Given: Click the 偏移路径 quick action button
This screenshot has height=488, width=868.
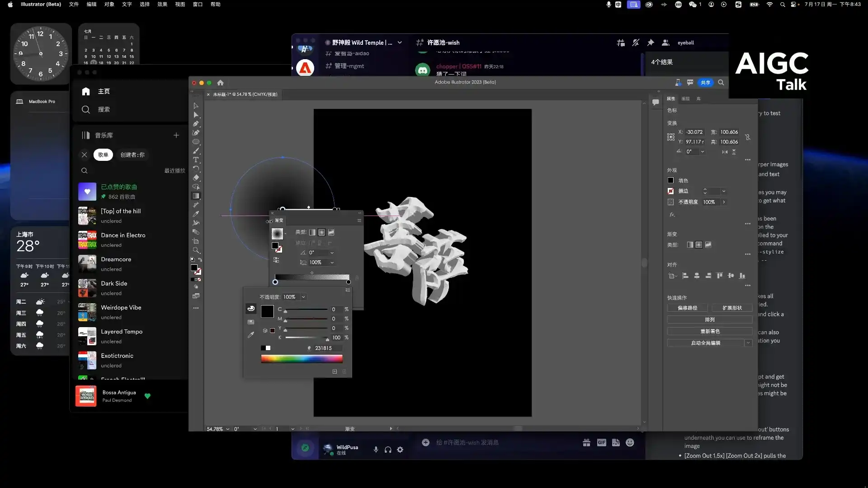Looking at the screenshot, I should [687, 308].
